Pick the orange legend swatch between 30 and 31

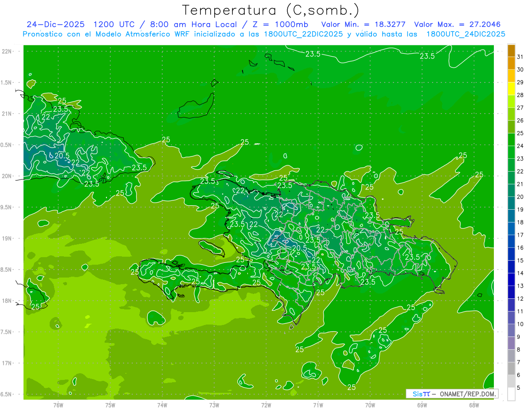(x=512, y=63)
